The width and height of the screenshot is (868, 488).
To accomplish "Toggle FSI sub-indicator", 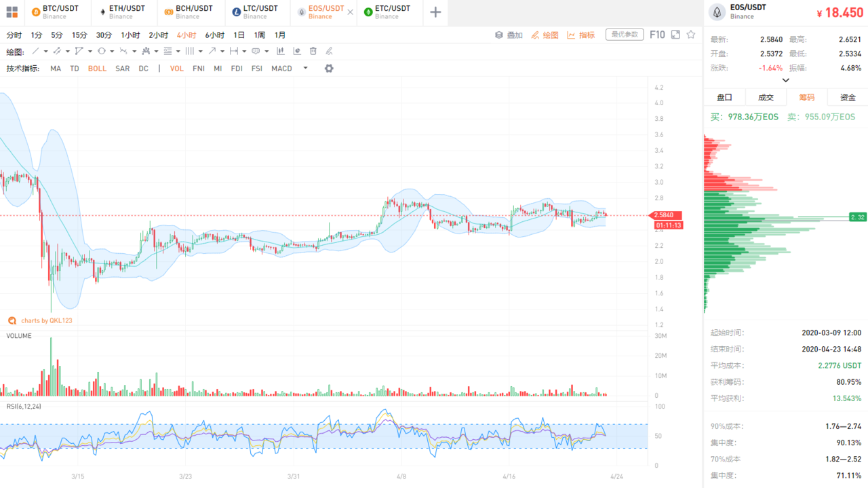I will point(257,69).
